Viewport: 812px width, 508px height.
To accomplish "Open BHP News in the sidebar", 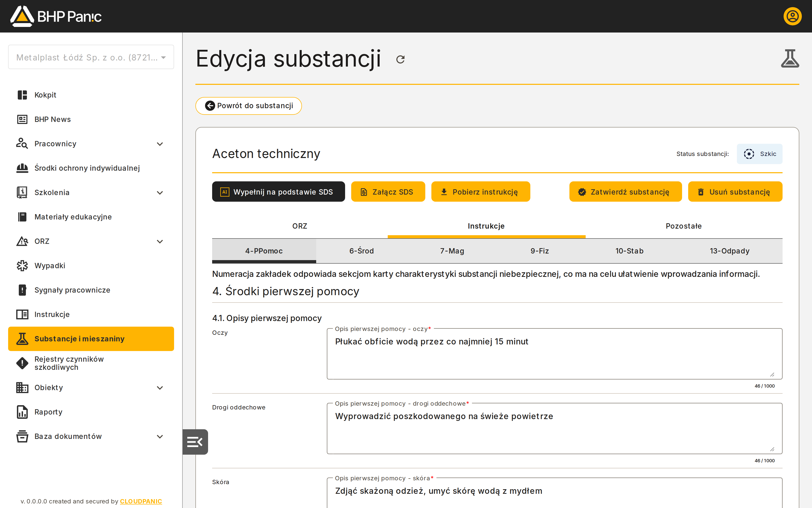I will click(x=91, y=119).
